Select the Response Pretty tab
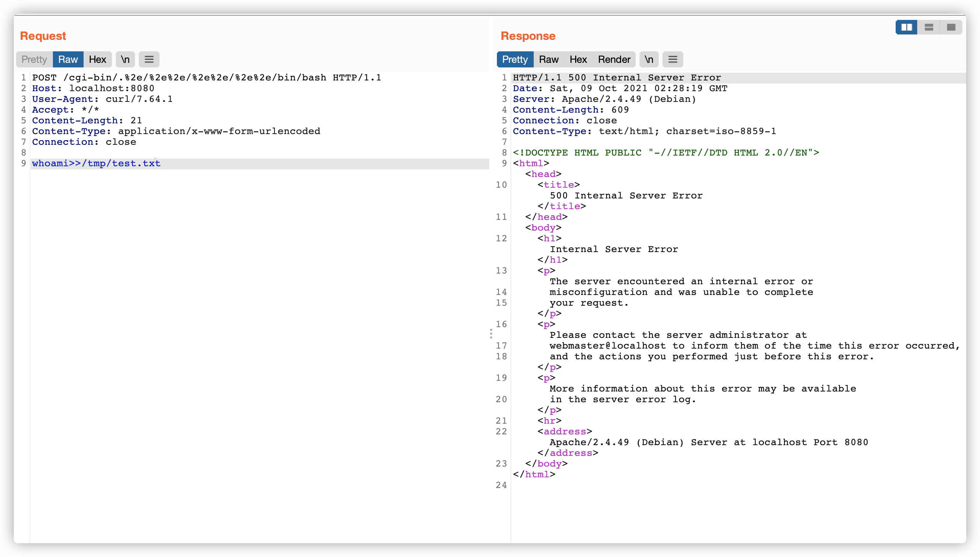Image resolution: width=980 pixels, height=557 pixels. click(x=515, y=59)
